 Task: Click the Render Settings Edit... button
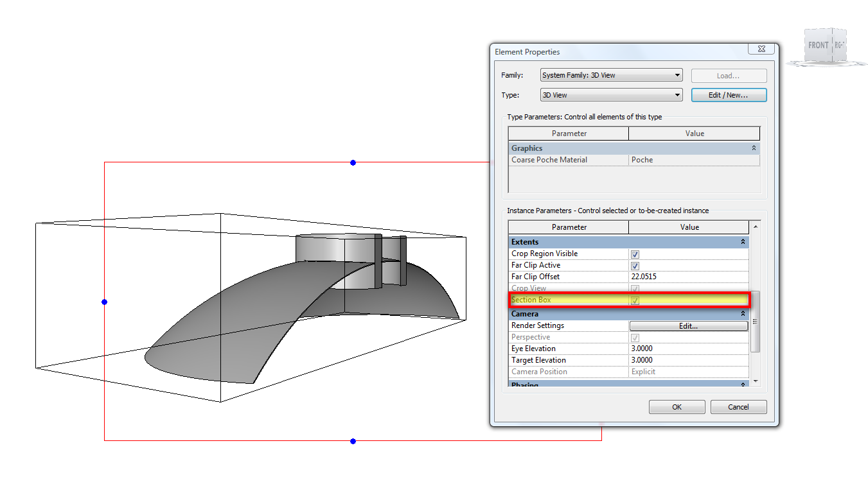tap(688, 326)
